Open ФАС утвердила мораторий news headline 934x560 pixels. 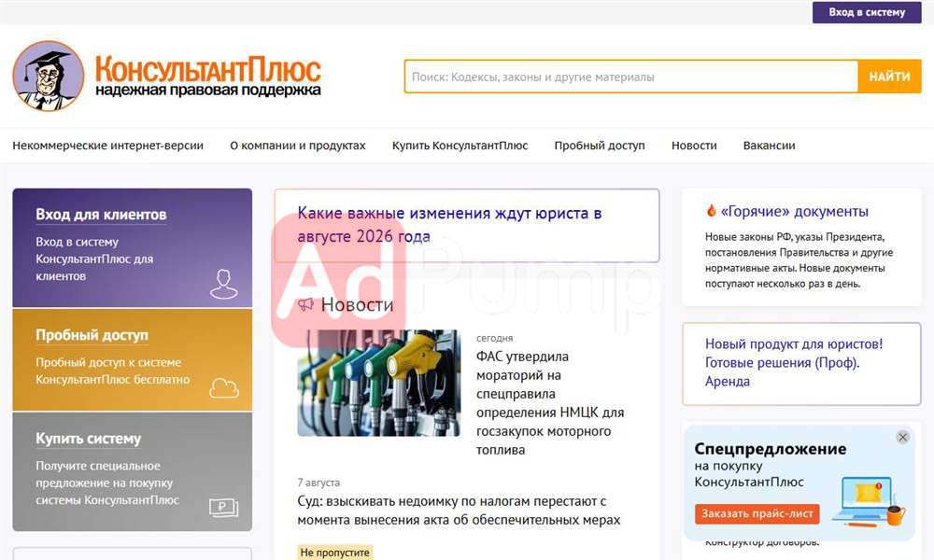(550, 403)
